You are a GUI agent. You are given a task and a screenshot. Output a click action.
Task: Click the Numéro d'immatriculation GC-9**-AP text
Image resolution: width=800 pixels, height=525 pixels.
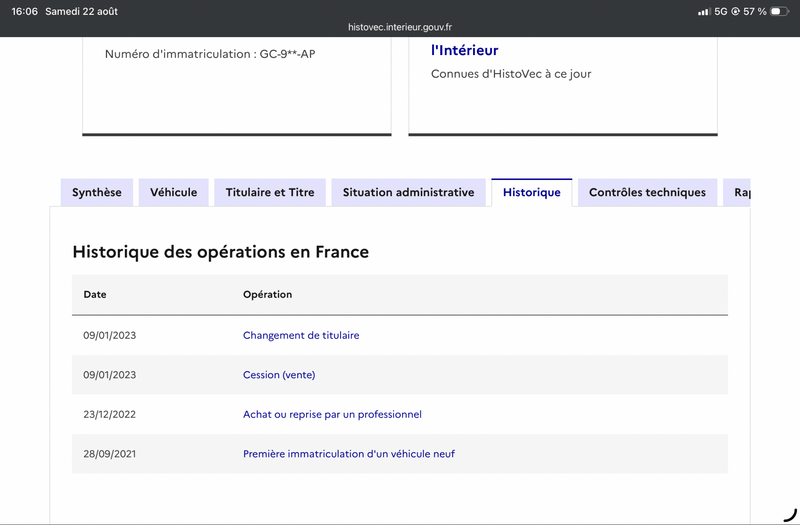pyautogui.click(x=210, y=54)
